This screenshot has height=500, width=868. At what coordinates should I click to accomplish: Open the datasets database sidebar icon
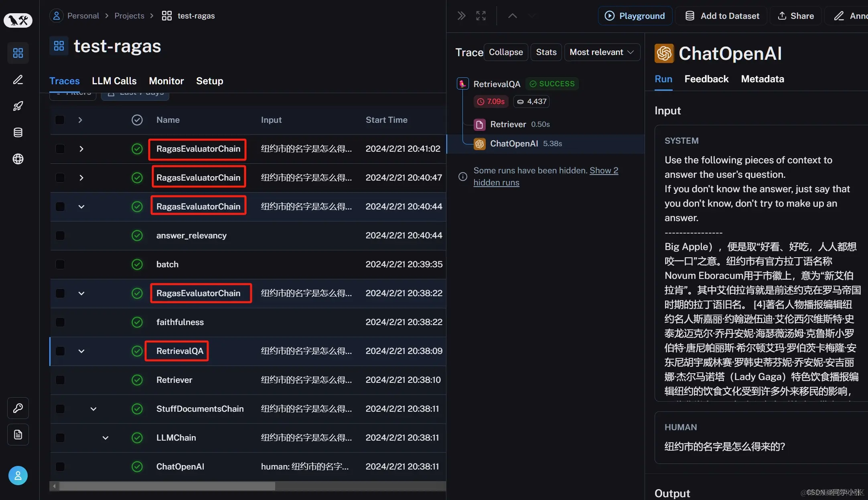(18, 132)
